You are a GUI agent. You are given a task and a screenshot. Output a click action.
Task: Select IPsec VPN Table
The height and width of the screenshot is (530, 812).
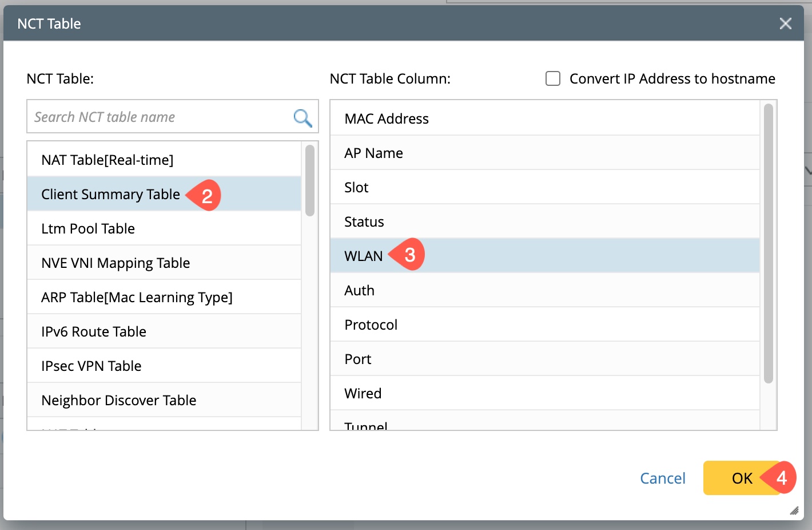[x=91, y=366]
